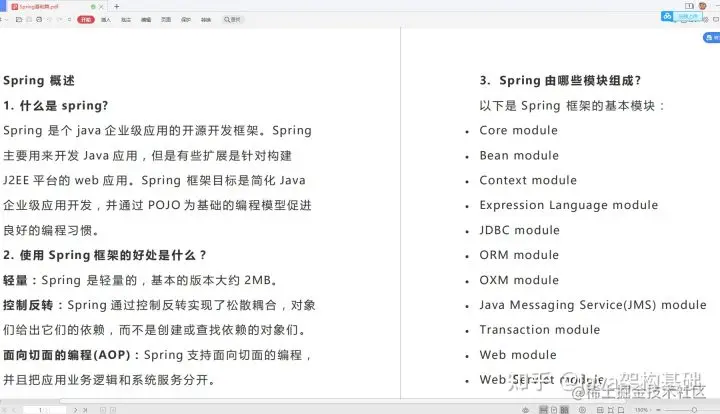
Task: Click the full screen icon in status bar
Action: tap(621, 410)
